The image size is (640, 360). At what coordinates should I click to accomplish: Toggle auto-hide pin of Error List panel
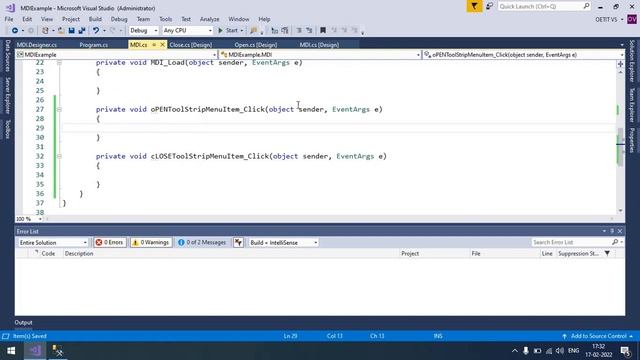click(612, 231)
